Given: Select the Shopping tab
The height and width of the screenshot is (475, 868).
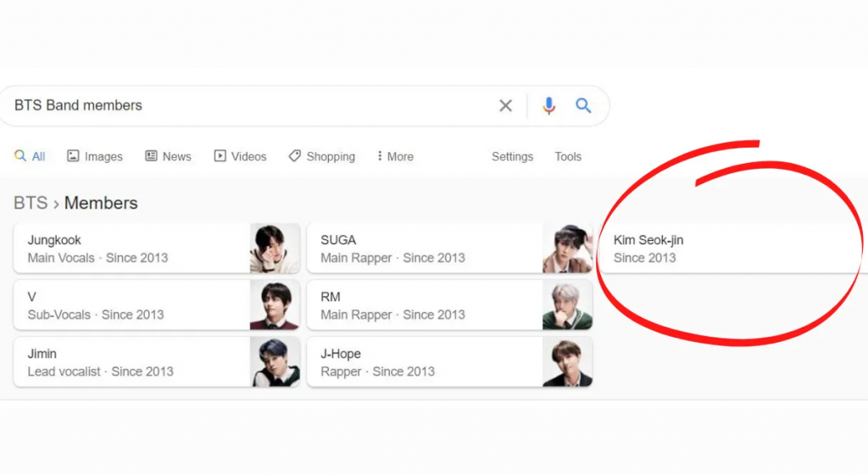Looking at the screenshot, I should click(x=321, y=157).
